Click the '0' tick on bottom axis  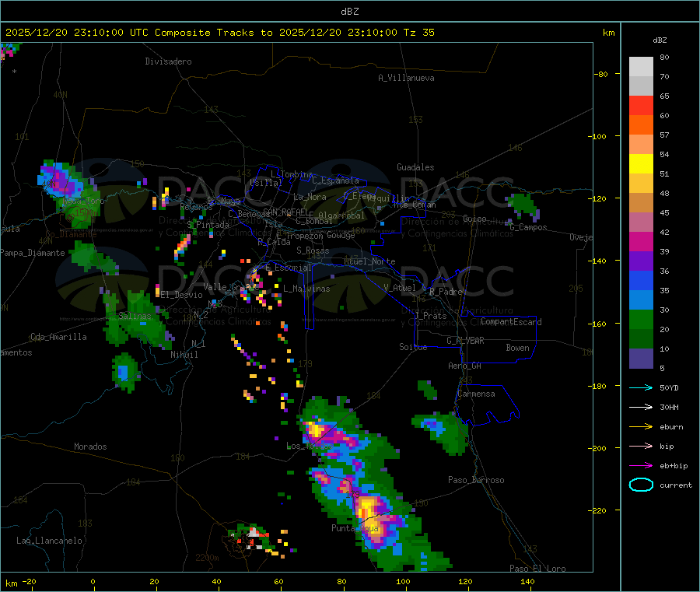click(93, 581)
